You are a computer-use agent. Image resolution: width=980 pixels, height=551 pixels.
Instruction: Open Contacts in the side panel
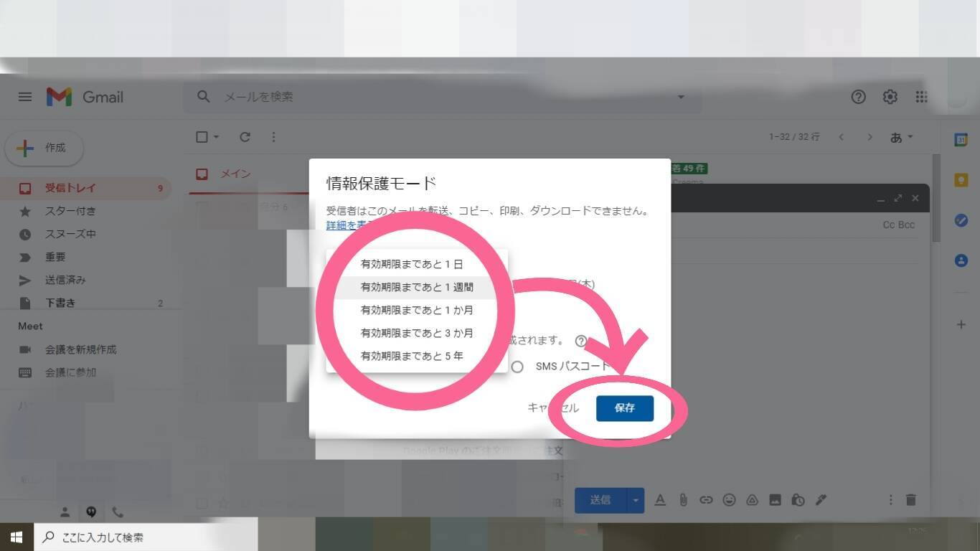961,260
